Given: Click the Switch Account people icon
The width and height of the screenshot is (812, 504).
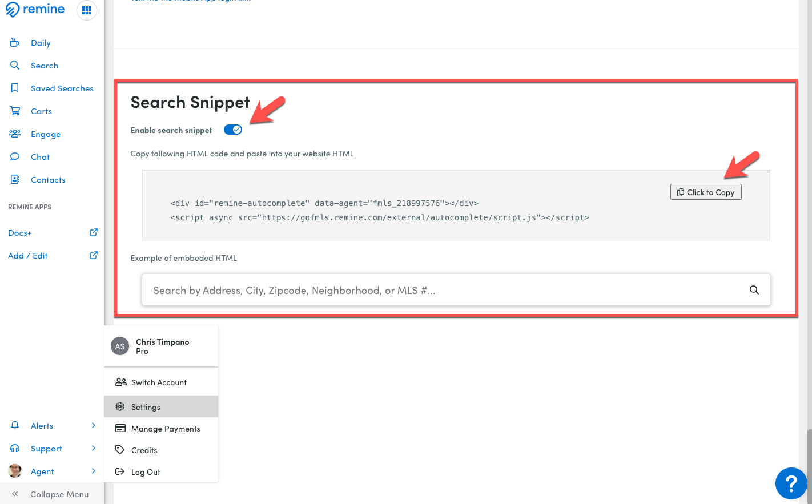Looking at the screenshot, I should [121, 382].
